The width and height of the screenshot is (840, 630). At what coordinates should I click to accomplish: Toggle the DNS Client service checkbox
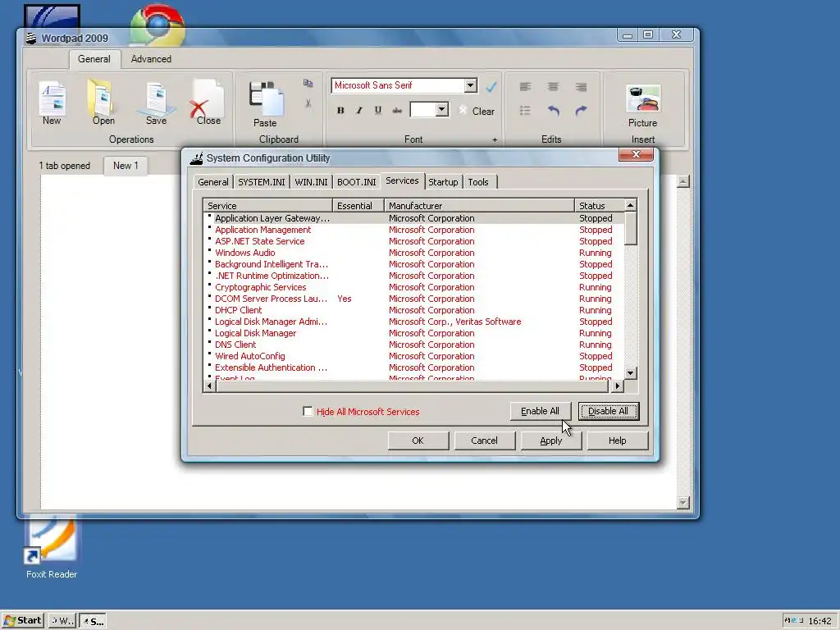pyautogui.click(x=209, y=343)
